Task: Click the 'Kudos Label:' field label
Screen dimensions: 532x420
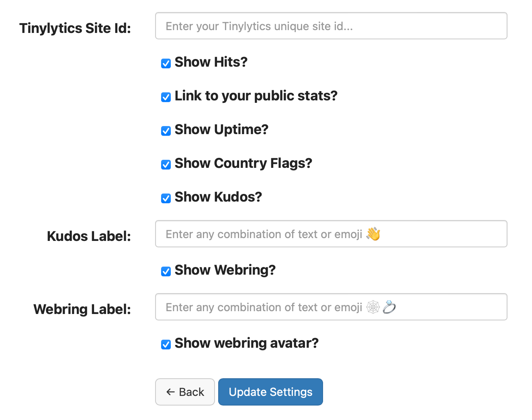Action: pos(89,237)
